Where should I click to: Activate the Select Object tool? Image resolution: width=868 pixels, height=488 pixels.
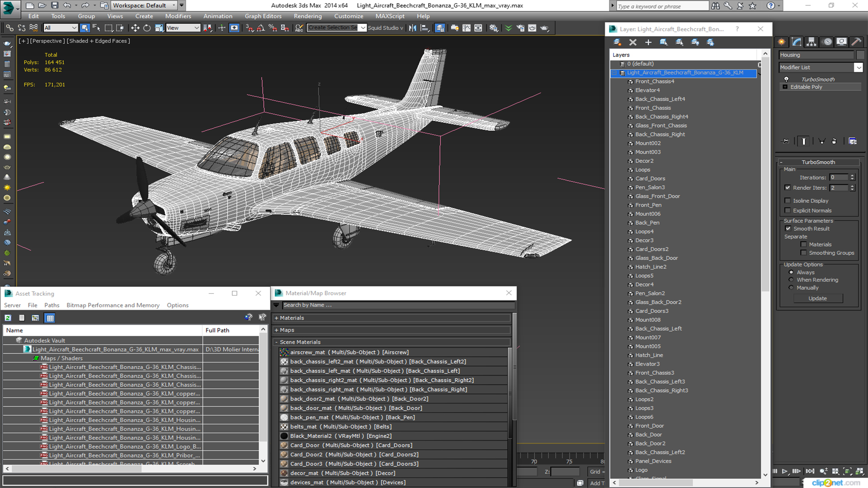pyautogui.click(x=85, y=28)
